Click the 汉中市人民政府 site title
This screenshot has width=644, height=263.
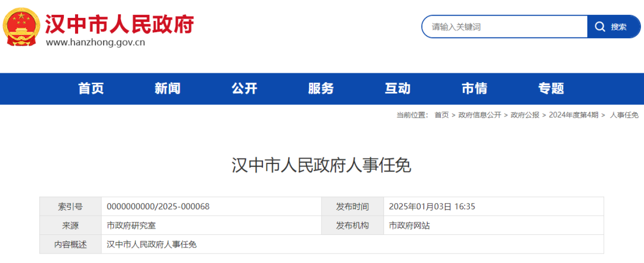(x=119, y=24)
